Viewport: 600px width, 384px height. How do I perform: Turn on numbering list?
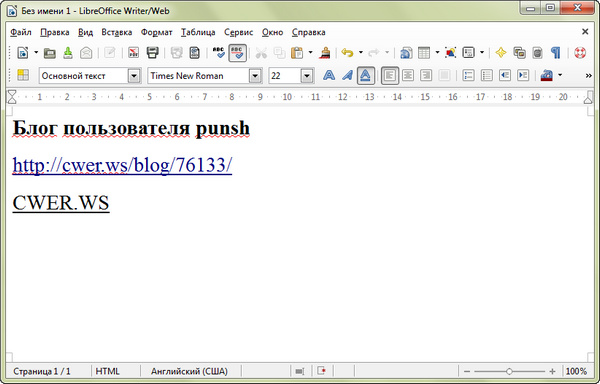pyautogui.click(x=468, y=75)
